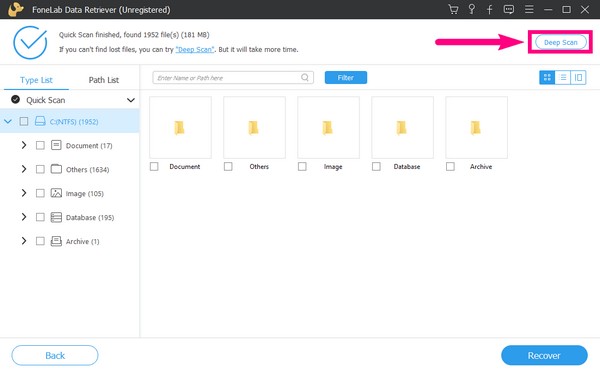Click the Deep Scan button
This screenshot has height=377, width=600.
[x=561, y=42]
